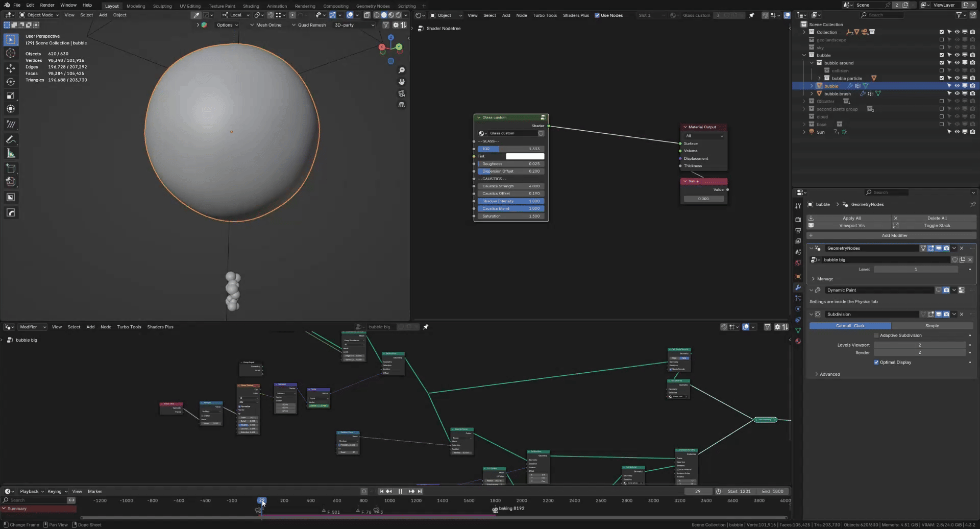980x529 pixels.
Task: Open the Material Output target 'All' dropdown
Action: pos(704,136)
